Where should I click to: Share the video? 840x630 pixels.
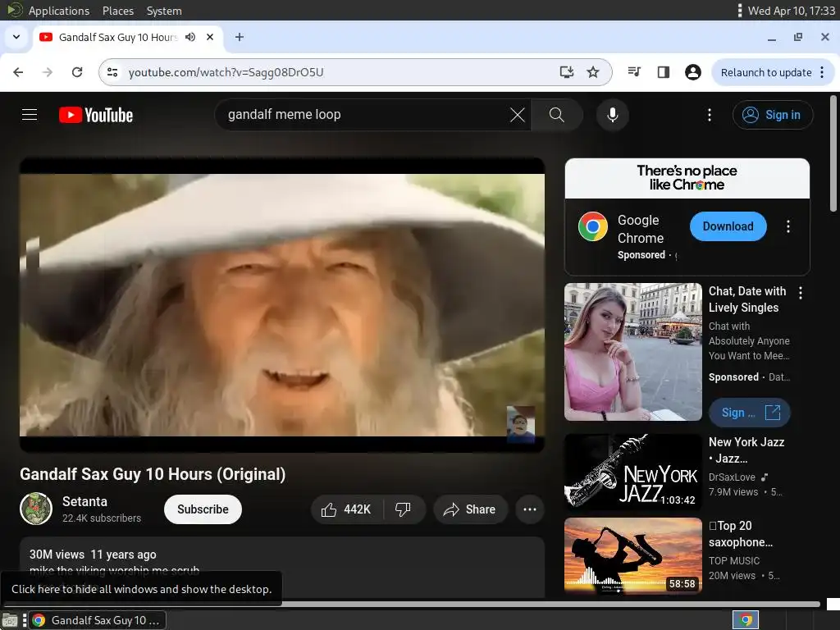(x=469, y=509)
